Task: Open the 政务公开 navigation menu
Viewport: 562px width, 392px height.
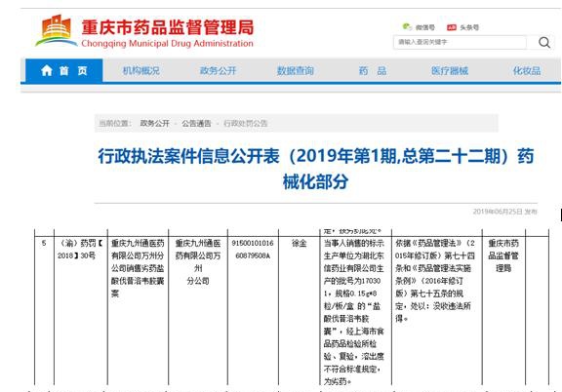Action: pyautogui.click(x=218, y=70)
